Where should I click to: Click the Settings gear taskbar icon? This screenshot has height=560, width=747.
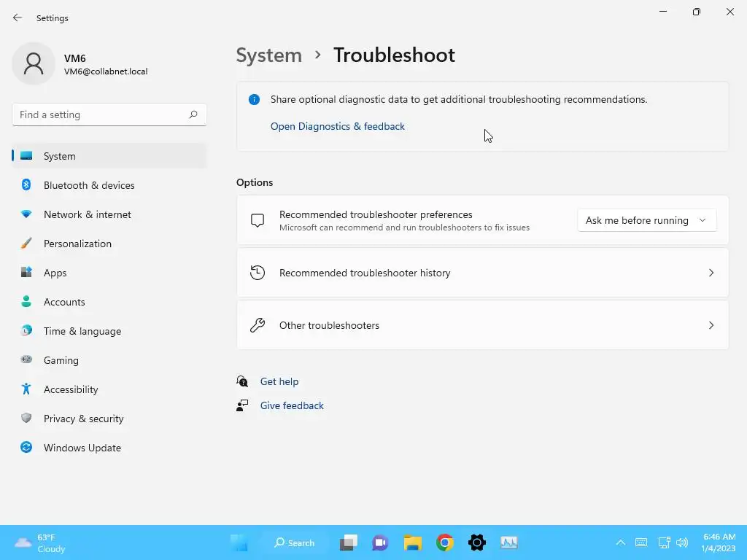pyautogui.click(x=477, y=542)
